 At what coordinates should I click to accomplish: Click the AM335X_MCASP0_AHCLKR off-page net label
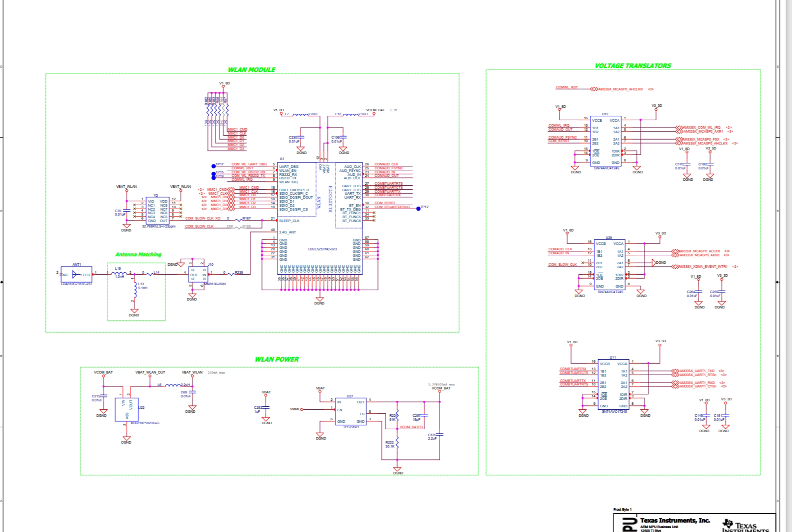click(620, 89)
